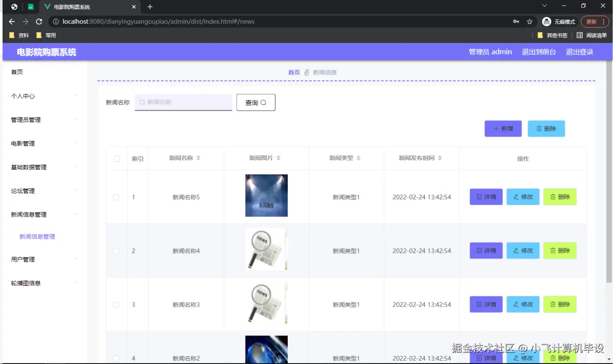
Task: Click the browser page reload icon
Action: click(38, 22)
